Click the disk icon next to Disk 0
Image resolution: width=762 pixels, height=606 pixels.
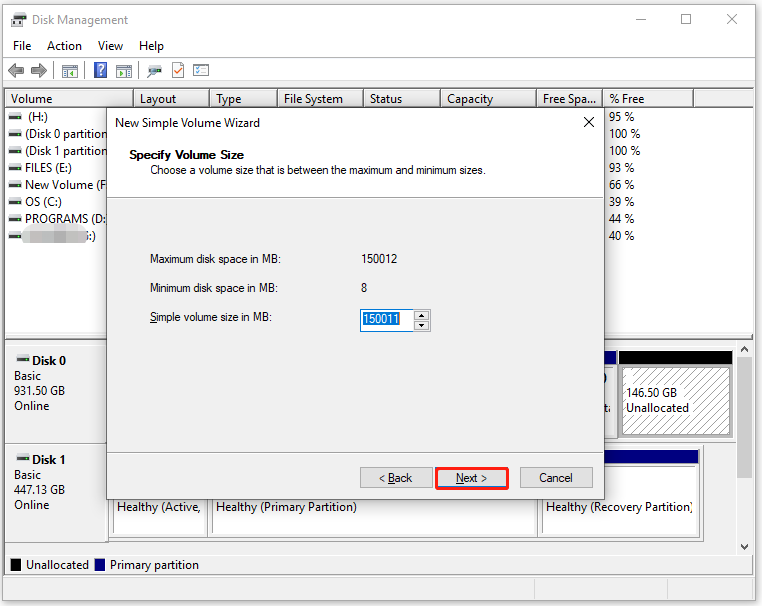pyautogui.click(x=23, y=359)
